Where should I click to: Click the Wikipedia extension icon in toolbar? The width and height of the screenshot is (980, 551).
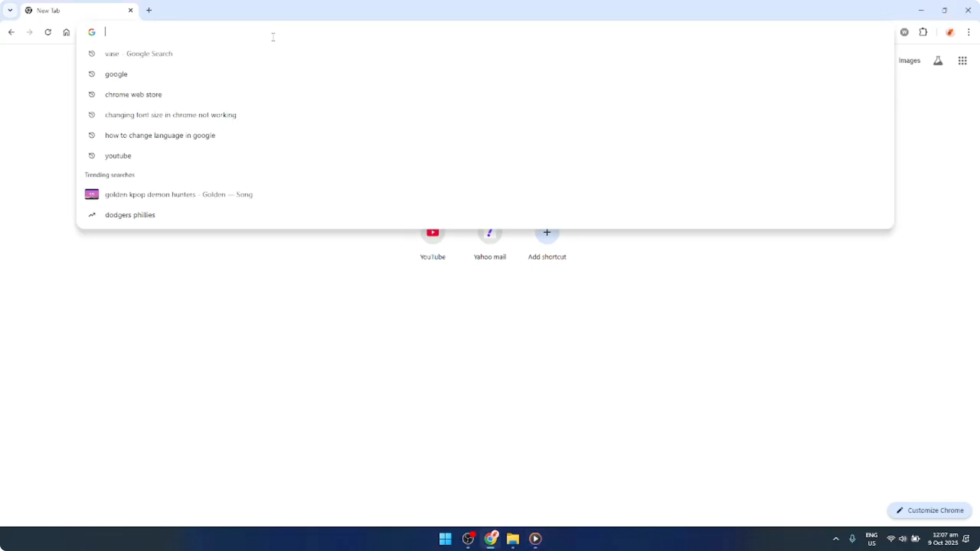(904, 32)
